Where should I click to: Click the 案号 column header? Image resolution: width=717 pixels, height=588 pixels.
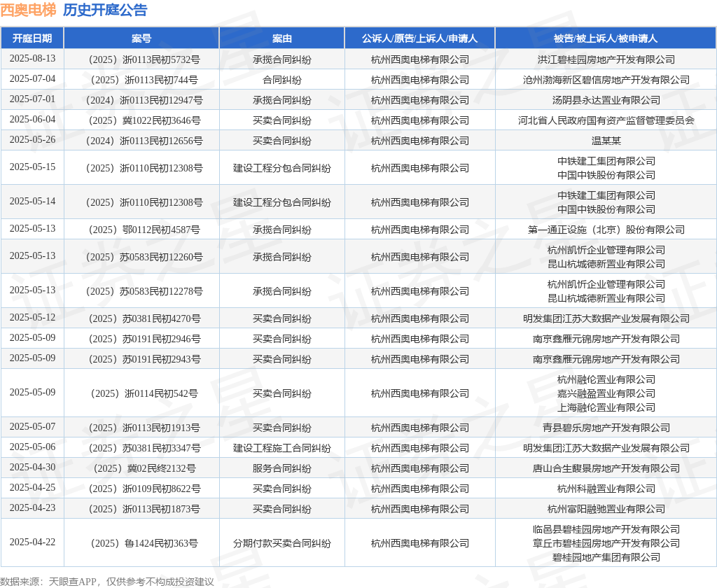(x=141, y=38)
